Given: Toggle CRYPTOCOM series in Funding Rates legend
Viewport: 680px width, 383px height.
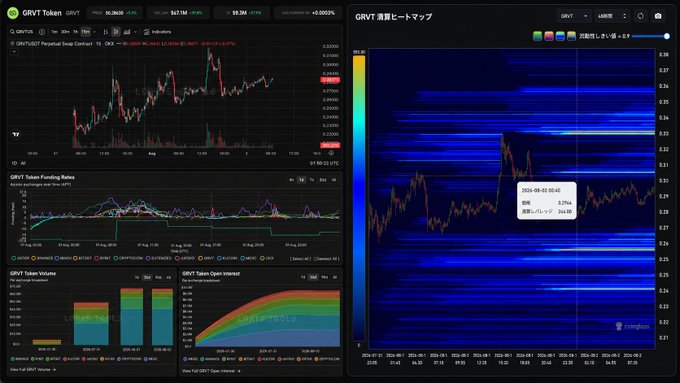Looking at the screenshot, I should click(128, 259).
